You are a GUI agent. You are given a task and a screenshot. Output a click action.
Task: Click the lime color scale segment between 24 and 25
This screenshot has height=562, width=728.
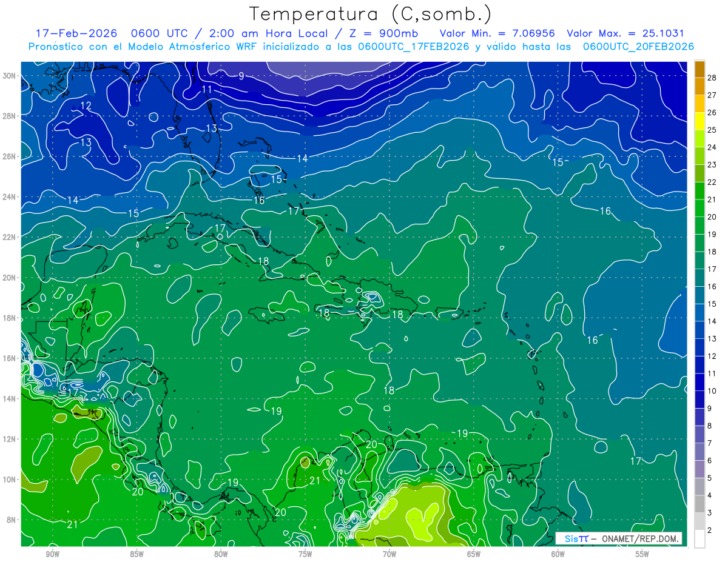[x=699, y=138]
